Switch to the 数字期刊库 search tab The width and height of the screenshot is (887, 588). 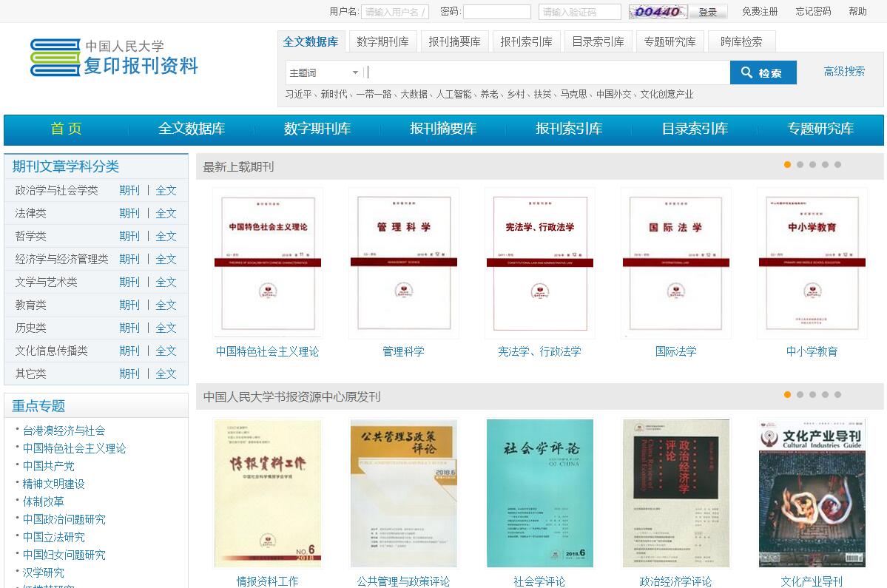pyautogui.click(x=382, y=41)
